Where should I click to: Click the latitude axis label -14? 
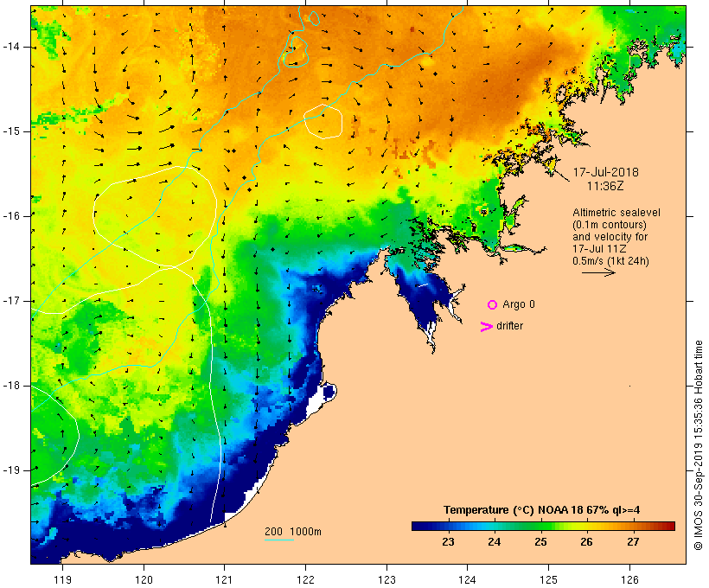(10, 47)
